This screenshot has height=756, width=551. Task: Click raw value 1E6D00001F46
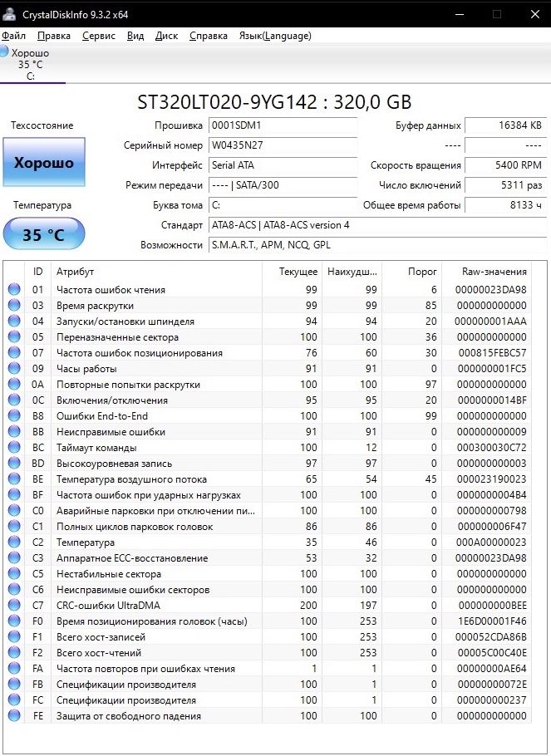pos(492,621)
